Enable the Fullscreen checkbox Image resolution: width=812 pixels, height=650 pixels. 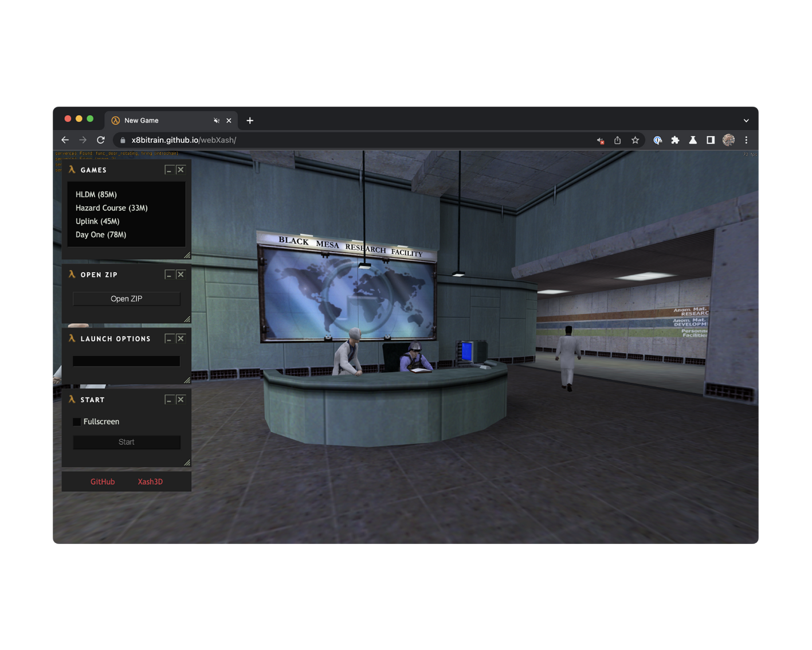77,422
